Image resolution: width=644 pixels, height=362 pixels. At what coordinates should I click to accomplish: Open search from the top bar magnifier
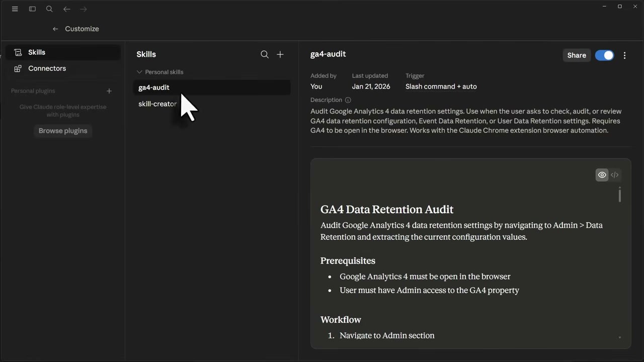tap(49, 9)
